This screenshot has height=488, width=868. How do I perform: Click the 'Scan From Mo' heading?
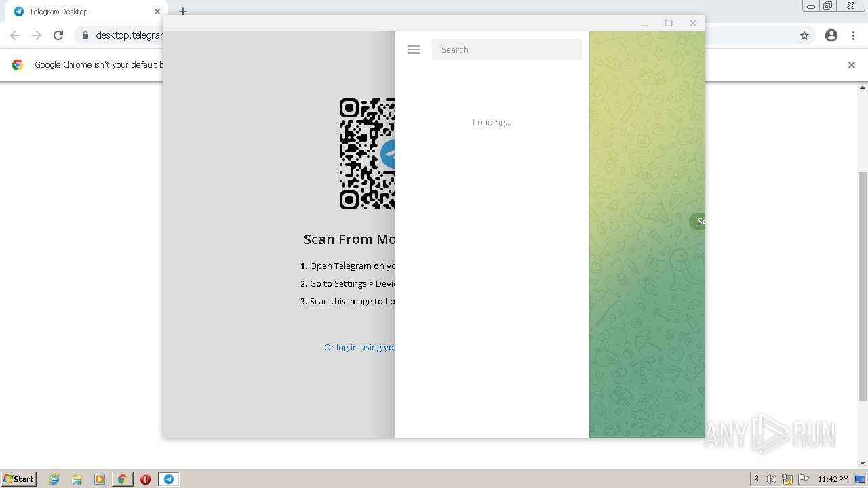click(x=349, y=239)
